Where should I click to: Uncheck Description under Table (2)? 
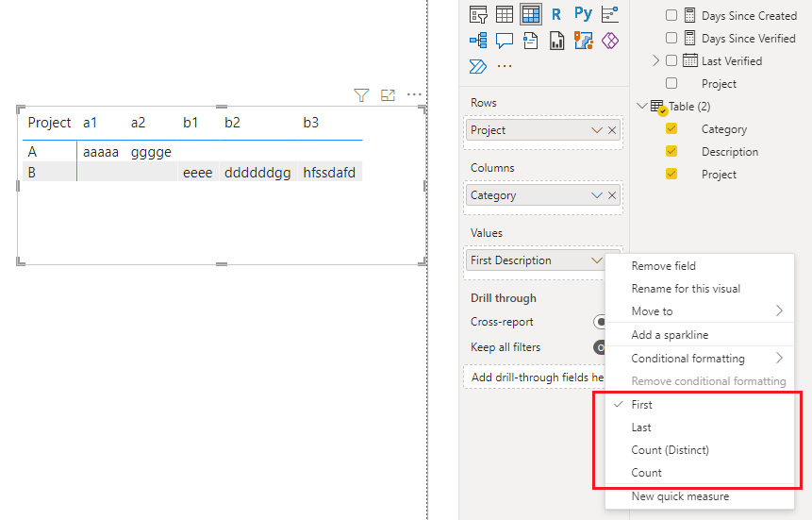671,151
